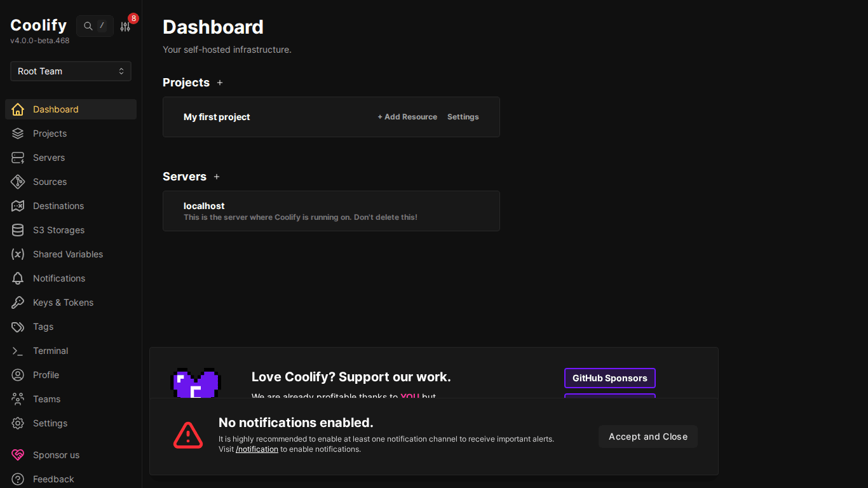This screenshot has width=868, height=488.
Task: Check notifications via the sliders badge icon
Action: coord(125,26)
